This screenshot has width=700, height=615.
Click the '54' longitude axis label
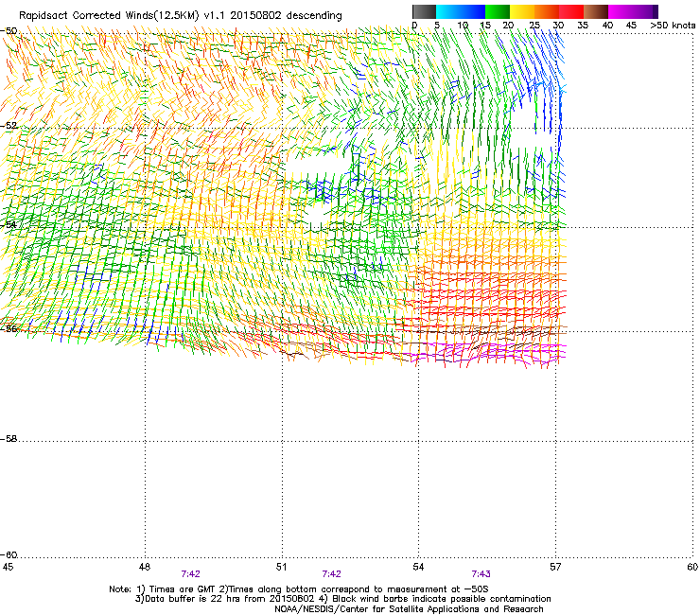(x=418, y=567)
